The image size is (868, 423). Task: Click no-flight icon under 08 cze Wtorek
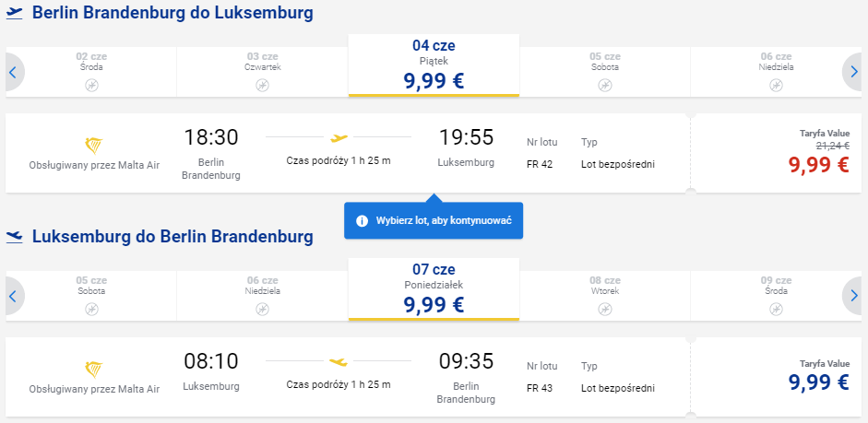point(605,309)
